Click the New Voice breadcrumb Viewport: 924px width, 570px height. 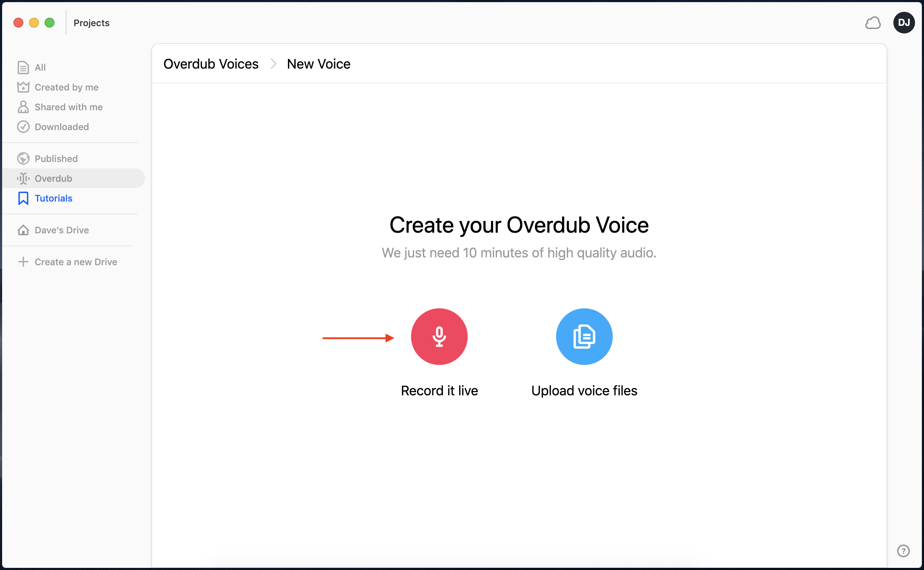(x=318, y=64)
